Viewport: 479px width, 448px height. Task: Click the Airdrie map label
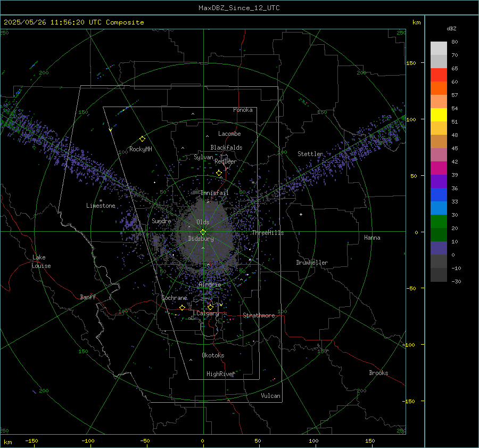pos(210,284)
